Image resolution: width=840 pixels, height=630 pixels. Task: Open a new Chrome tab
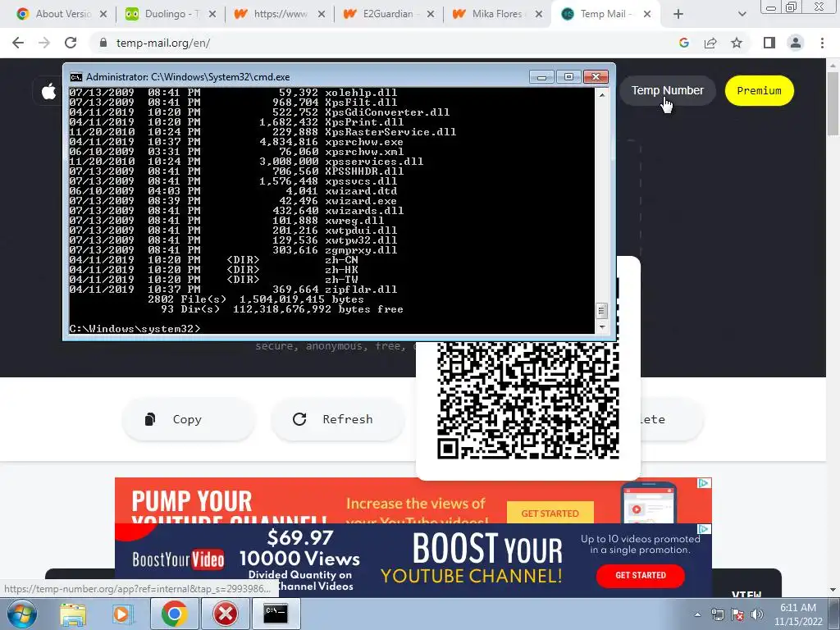coord(678,15)
